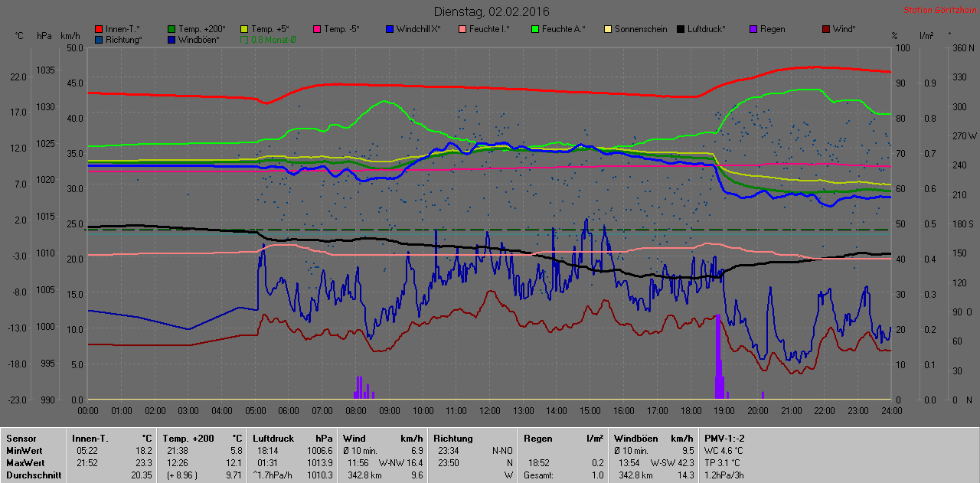
Task: Click the 'Sonnenschein' legend label
Action: tap(639, 29)
